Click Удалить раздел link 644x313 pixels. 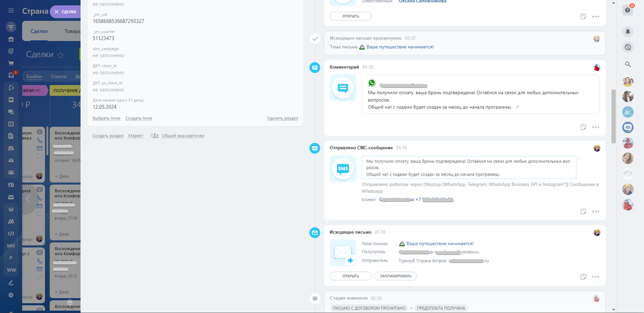[282, 118]
